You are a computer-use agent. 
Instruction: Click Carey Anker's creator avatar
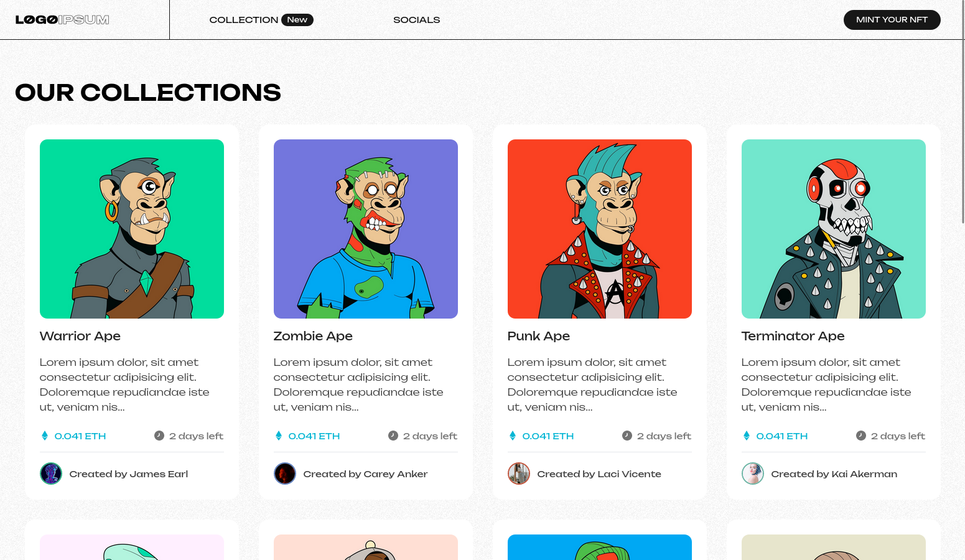coord(285,474)
